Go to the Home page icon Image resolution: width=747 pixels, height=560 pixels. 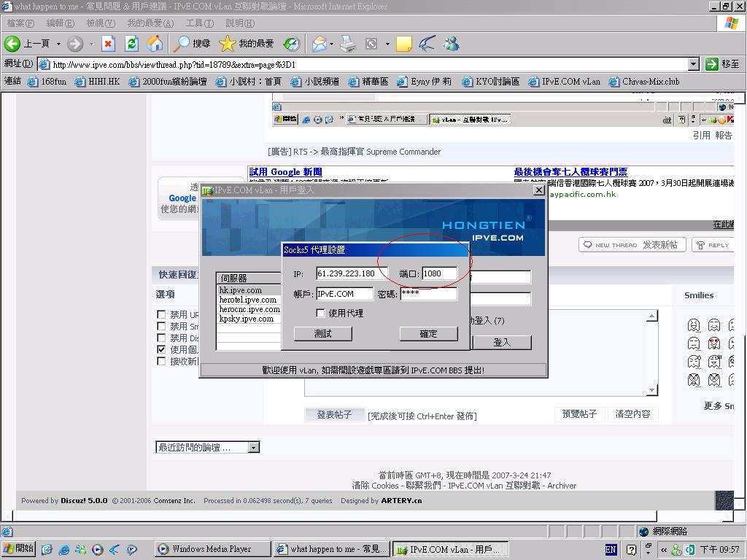point(155,44)
